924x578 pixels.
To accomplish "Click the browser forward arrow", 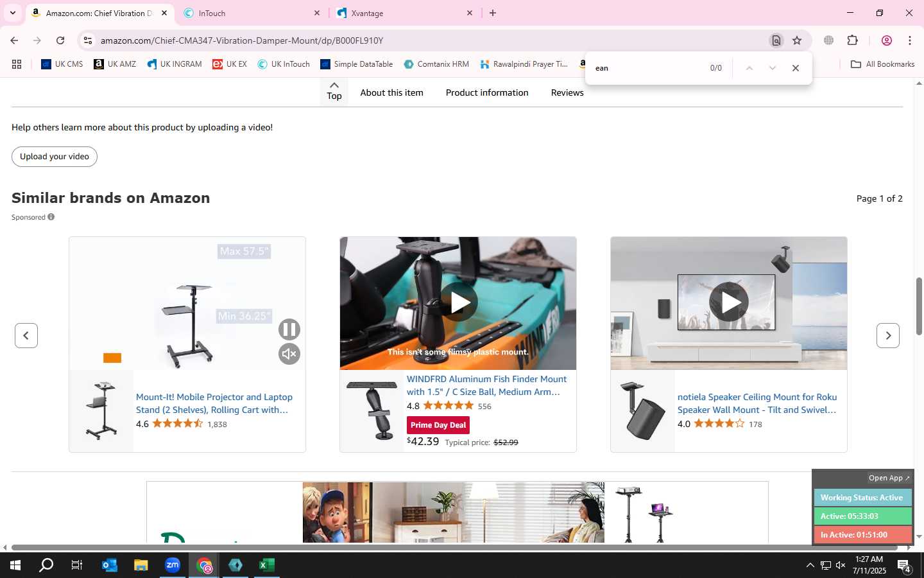I will pos(37,40).
